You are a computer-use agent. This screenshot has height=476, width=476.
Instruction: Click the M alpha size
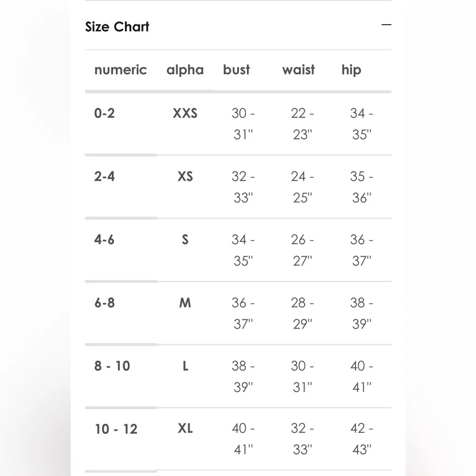185,303
